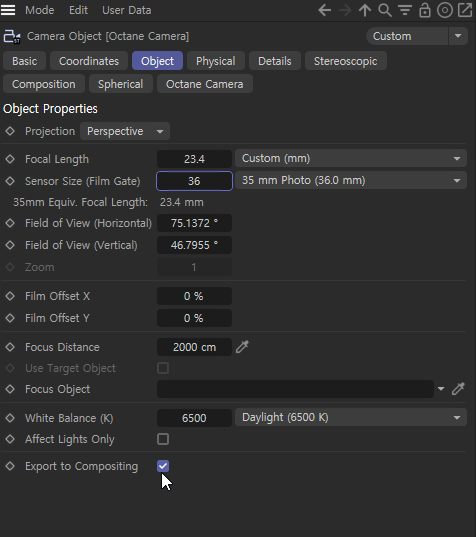Open the hamburger menu icon
Viewport: 476px width, 537px height.
pos(8,10)
